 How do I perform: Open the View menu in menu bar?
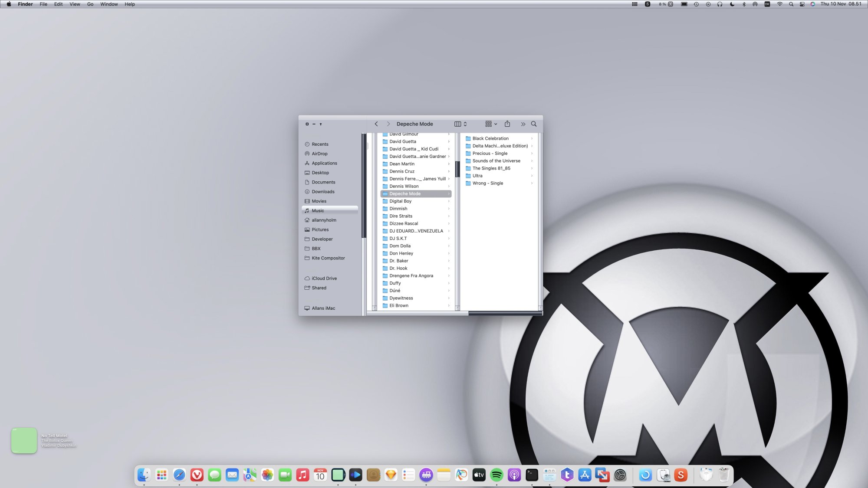coord(75,4)
